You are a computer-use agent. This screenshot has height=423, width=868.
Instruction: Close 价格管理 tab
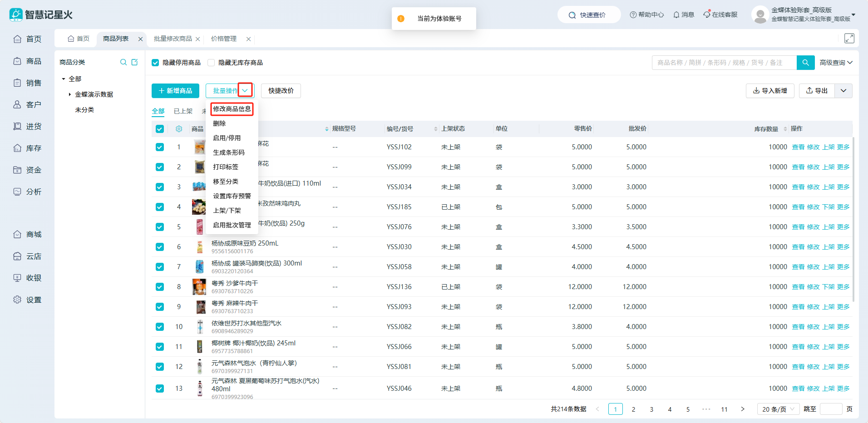click(x=248, y=39)
